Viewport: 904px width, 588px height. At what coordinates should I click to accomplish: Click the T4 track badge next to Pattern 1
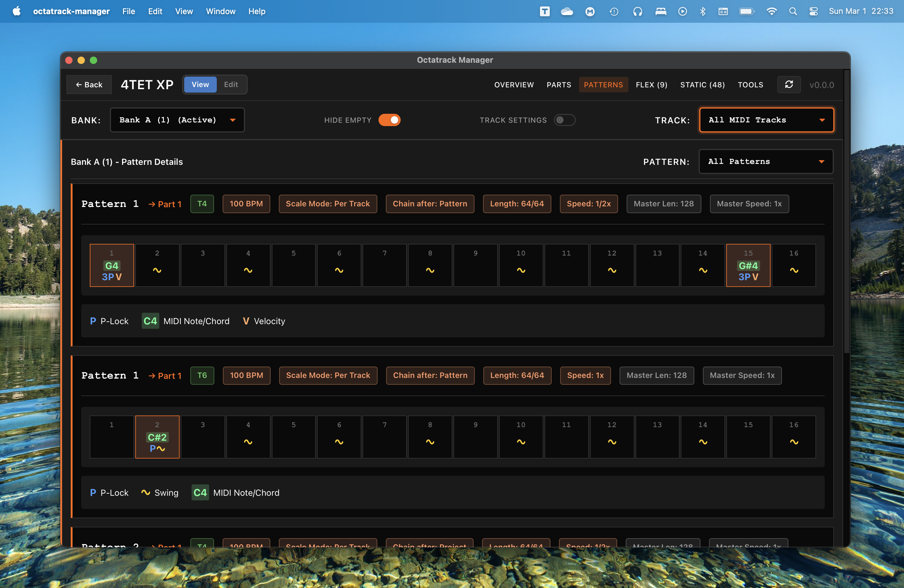tap(202, 204)
